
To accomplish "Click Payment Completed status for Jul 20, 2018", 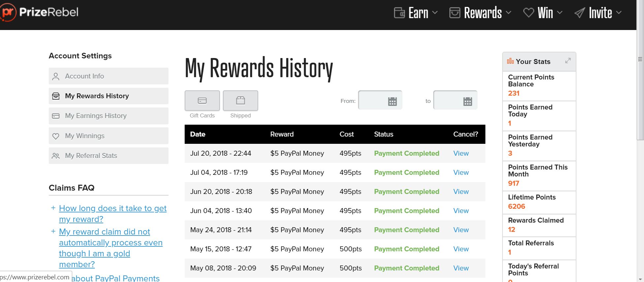I will pos(407,153).
